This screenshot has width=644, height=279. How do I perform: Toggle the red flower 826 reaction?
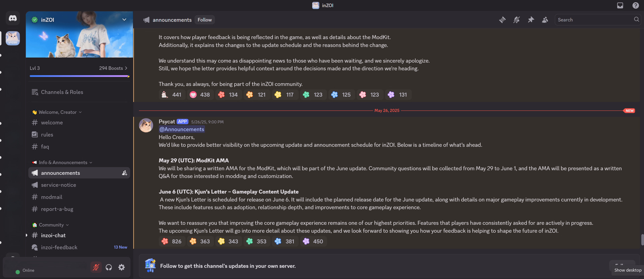pyautogui.click(x=172, y=241)
